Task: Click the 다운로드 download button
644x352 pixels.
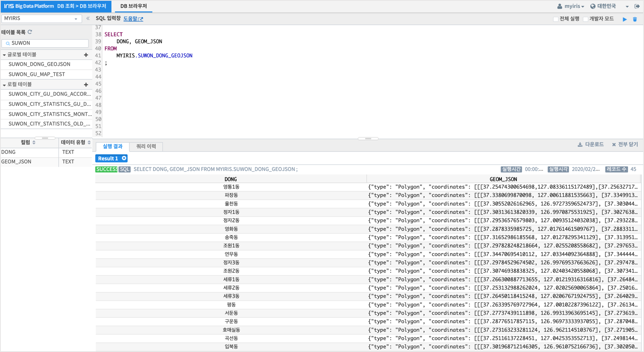Action: click(x=591, y=144)
